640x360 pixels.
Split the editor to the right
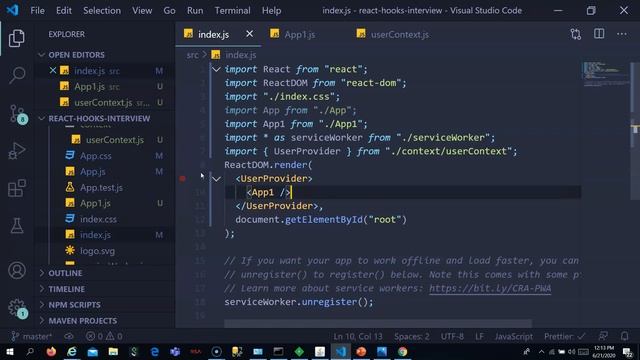point(599,34)
